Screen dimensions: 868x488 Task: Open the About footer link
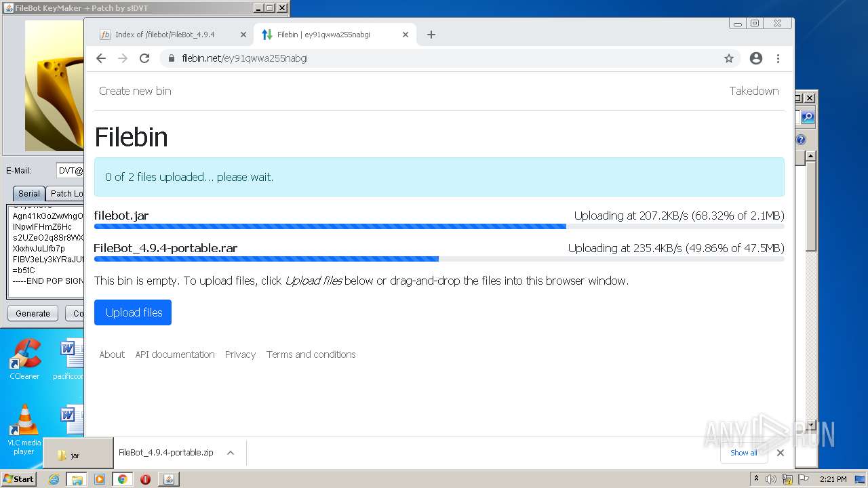click(x=112, y=354)
